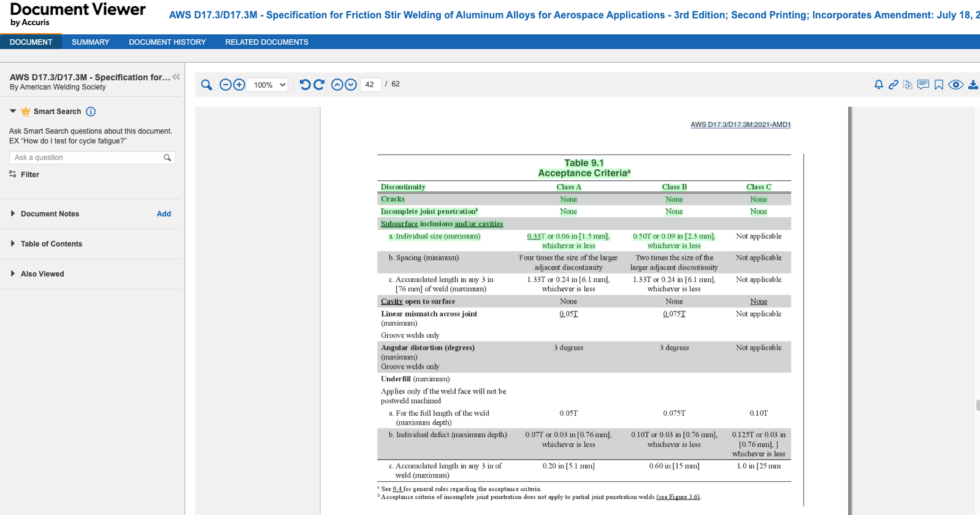Click the 'see Figure 3.6' footnote link
The width and height of the screenshot is (980, 515).
(x=678, y=497)
